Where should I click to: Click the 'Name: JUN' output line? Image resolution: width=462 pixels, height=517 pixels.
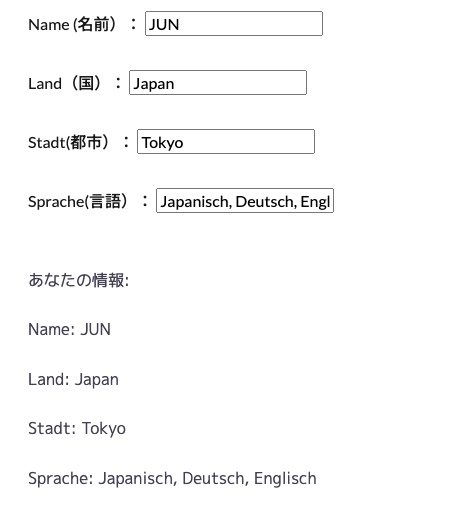pyautogui.click(x=69, y=329)
